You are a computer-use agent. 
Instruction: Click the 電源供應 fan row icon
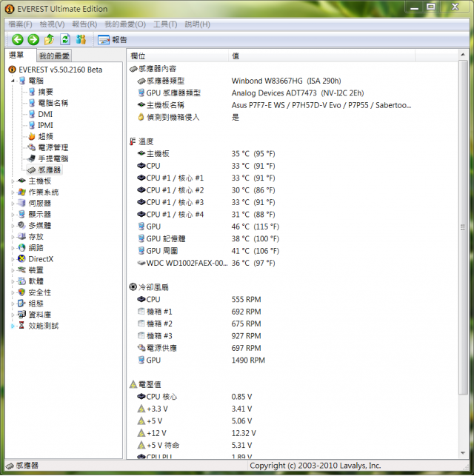pos(141,348)
